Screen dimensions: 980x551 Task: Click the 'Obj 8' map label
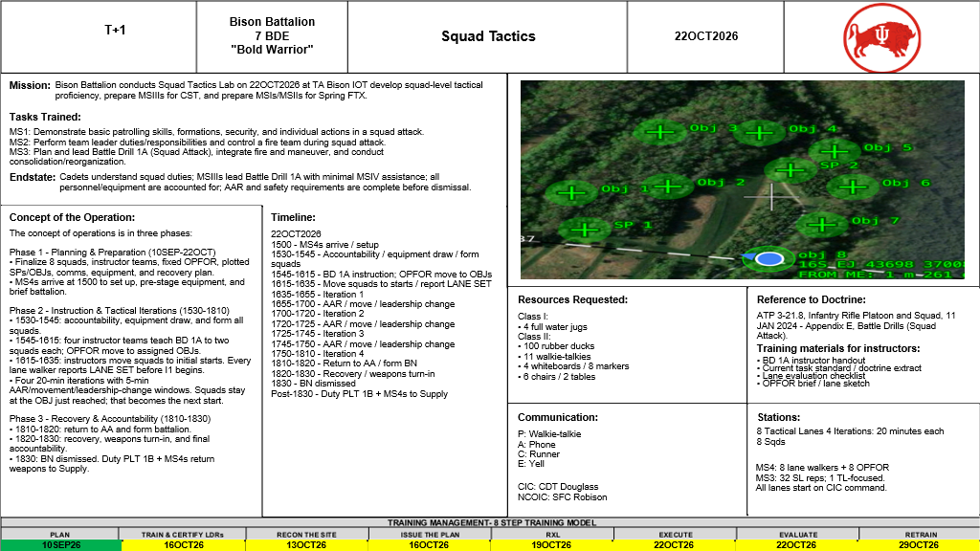[x=821, y=254]
